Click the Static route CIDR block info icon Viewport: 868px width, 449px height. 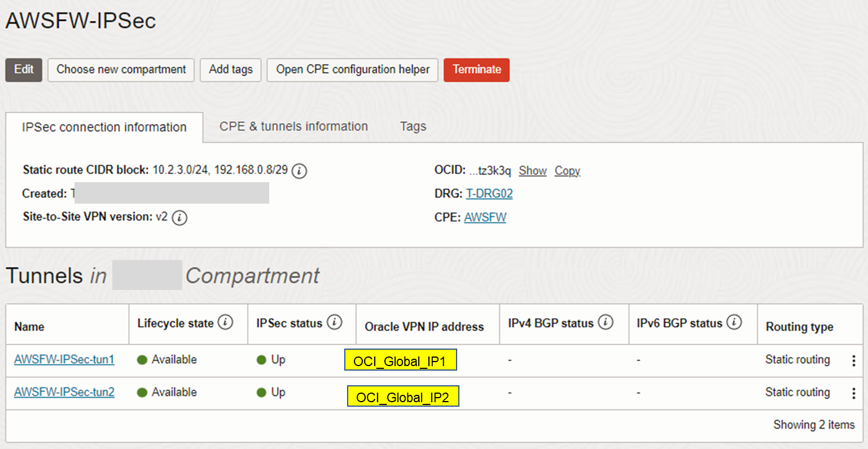click(x=299, y=170)
